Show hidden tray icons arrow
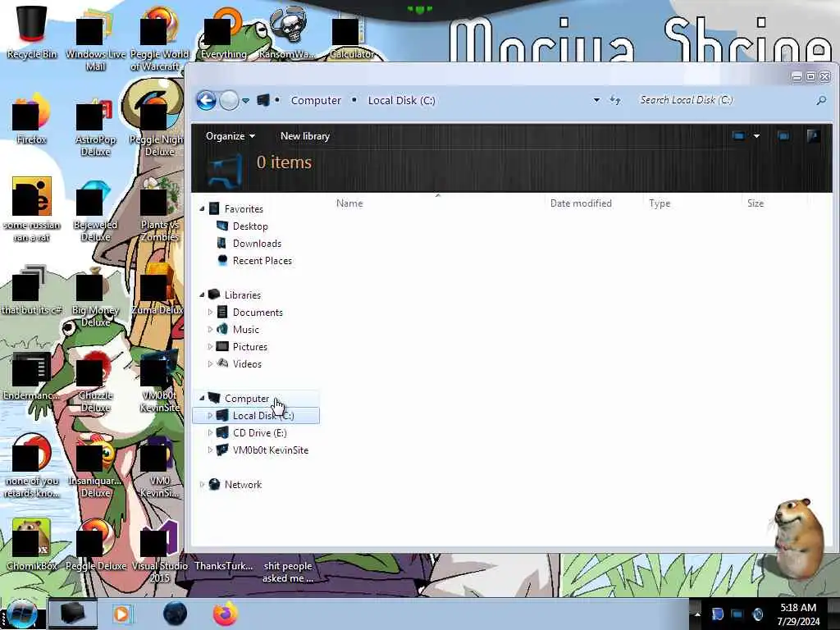 [x=697, y=614]
